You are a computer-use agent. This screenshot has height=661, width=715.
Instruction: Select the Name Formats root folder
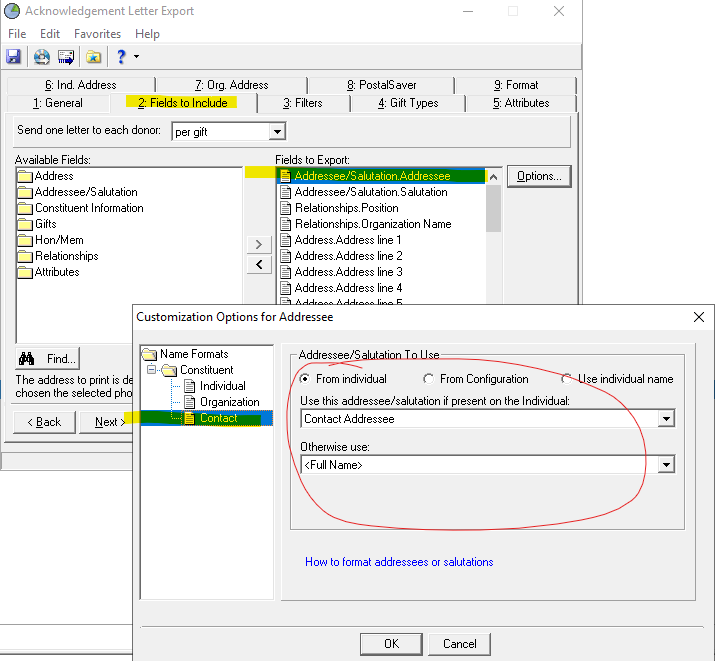pos(185,354)
